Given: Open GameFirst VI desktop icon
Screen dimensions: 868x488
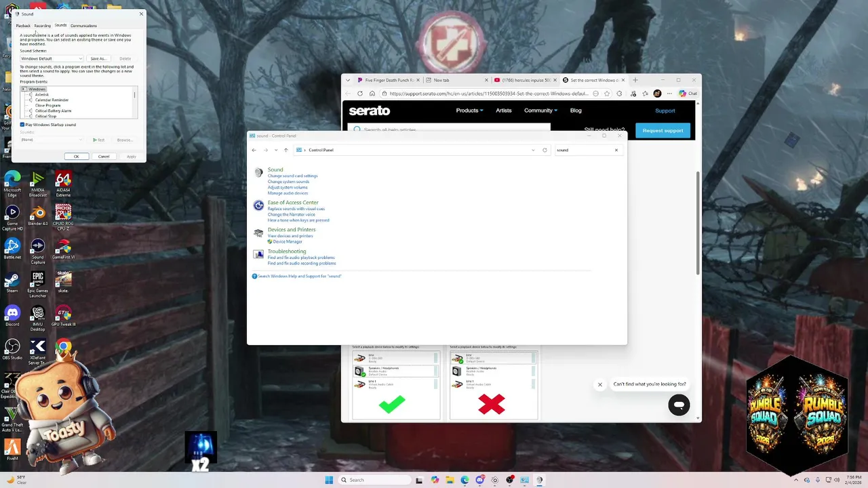Looking at the screenshot, I should [63, 249].
